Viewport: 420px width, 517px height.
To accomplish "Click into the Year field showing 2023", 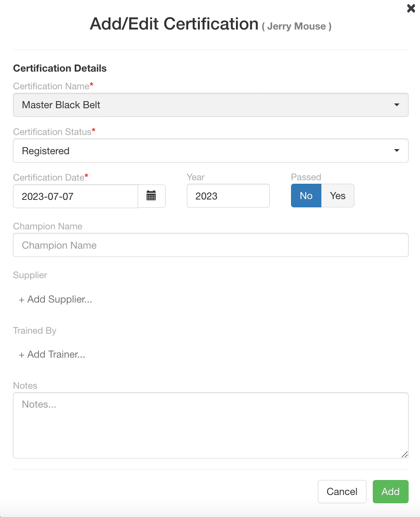I will point(228,196).
